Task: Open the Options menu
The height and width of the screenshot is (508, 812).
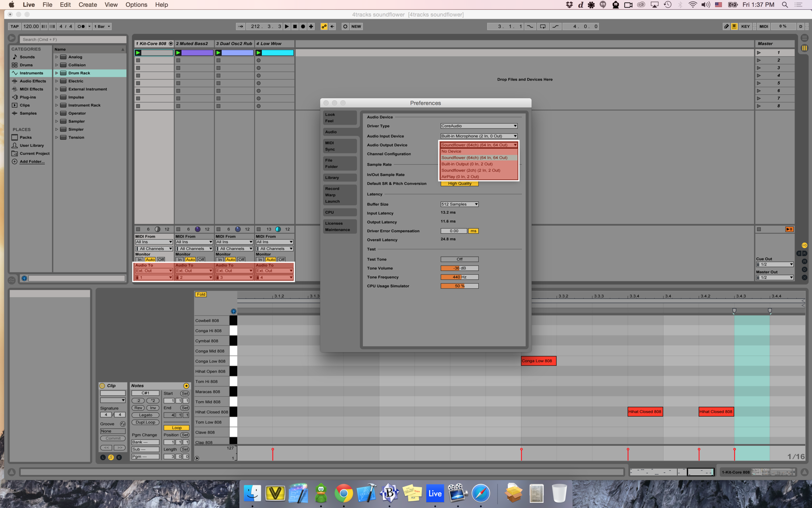Action: click(136, 5)
